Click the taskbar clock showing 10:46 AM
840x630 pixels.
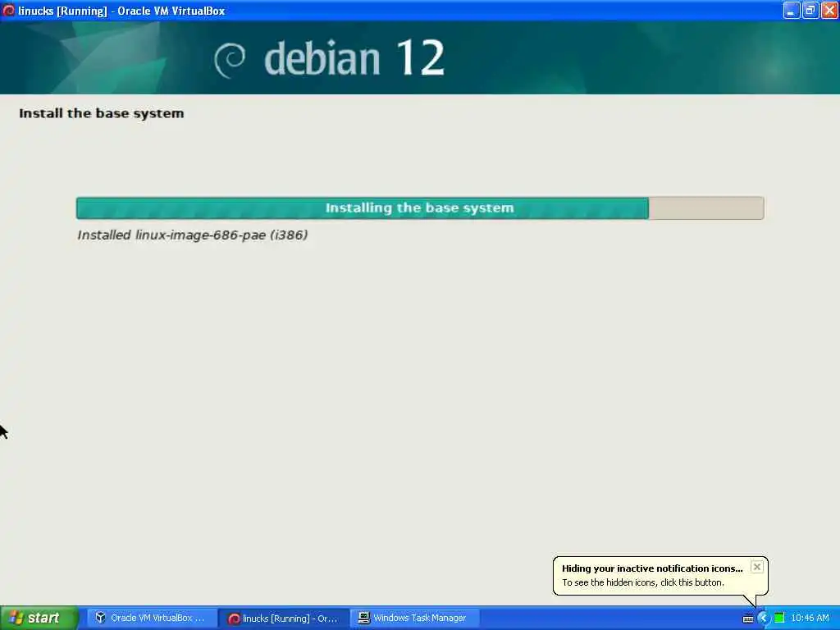point(810,619)
